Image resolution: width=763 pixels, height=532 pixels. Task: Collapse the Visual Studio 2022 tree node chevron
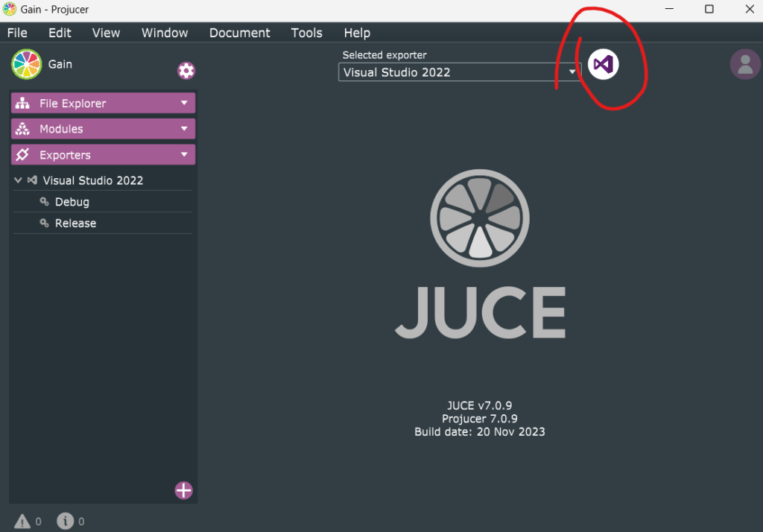[18, 180]
